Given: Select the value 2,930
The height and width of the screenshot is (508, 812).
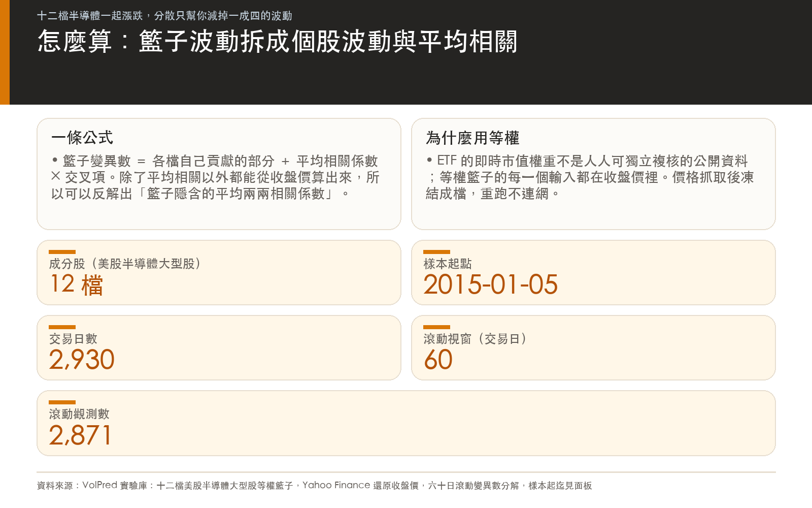Looking at the screenshot, I should point(82,360).
